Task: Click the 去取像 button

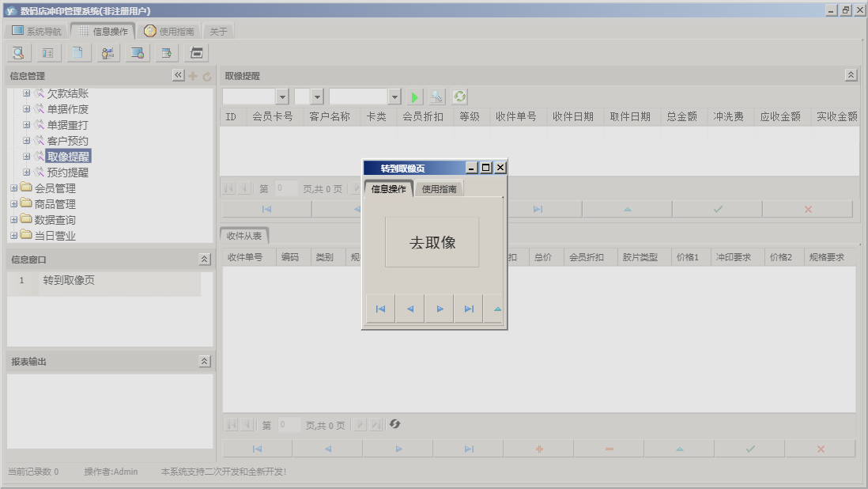Action: click(x=432, y=242)
